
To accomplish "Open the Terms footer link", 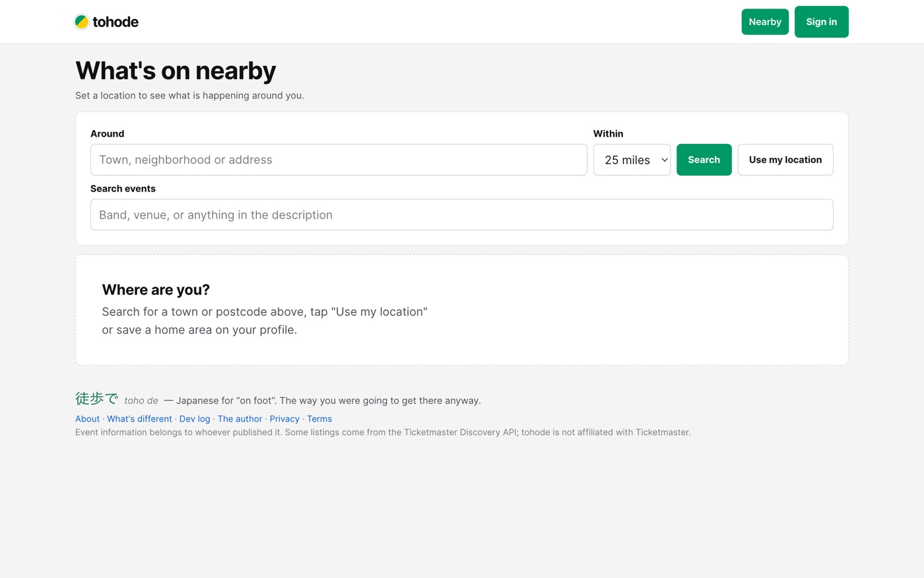I will point(319,419).
